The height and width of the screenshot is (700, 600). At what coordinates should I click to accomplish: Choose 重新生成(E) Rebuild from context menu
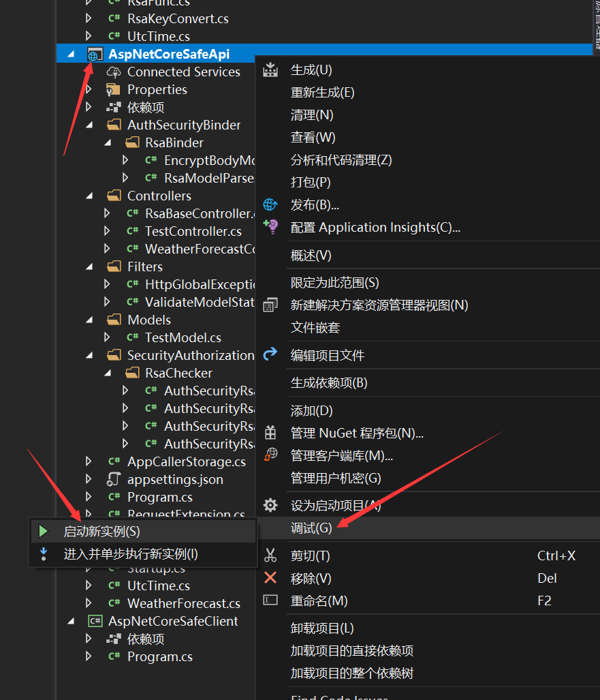click(x=323, y=93)
